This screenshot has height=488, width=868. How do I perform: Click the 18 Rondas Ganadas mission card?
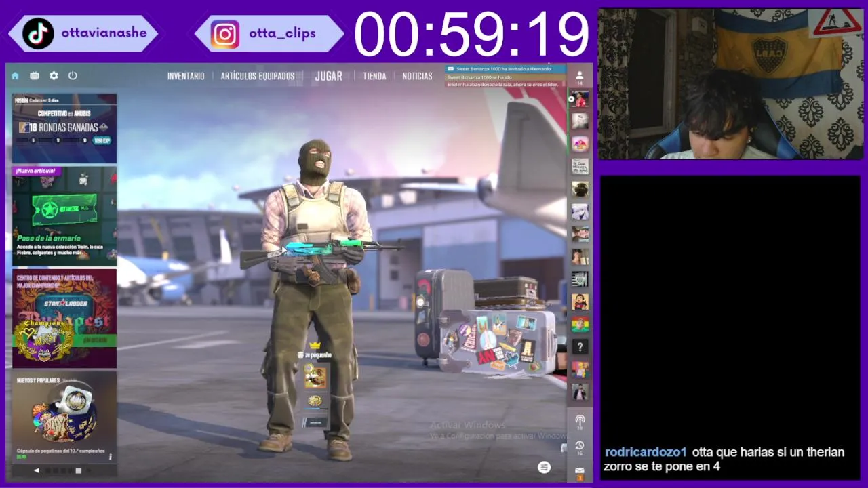(x=64, y=128)
